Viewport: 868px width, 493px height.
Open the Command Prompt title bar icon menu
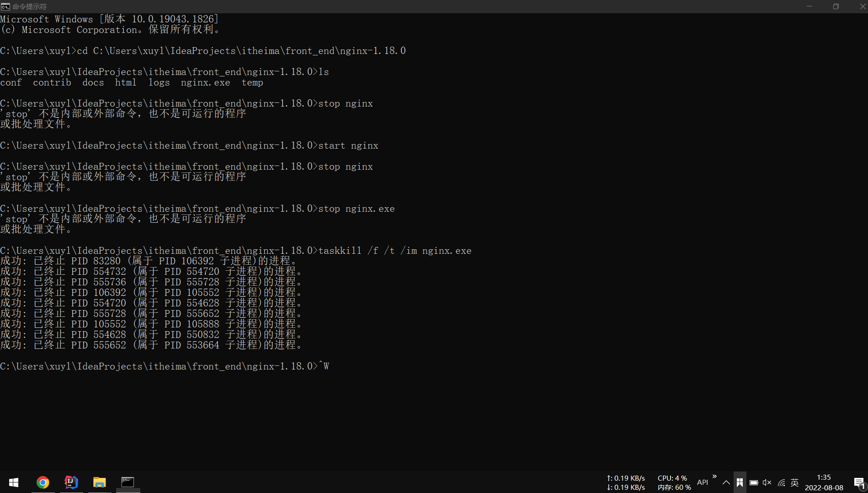coord(5,6)
